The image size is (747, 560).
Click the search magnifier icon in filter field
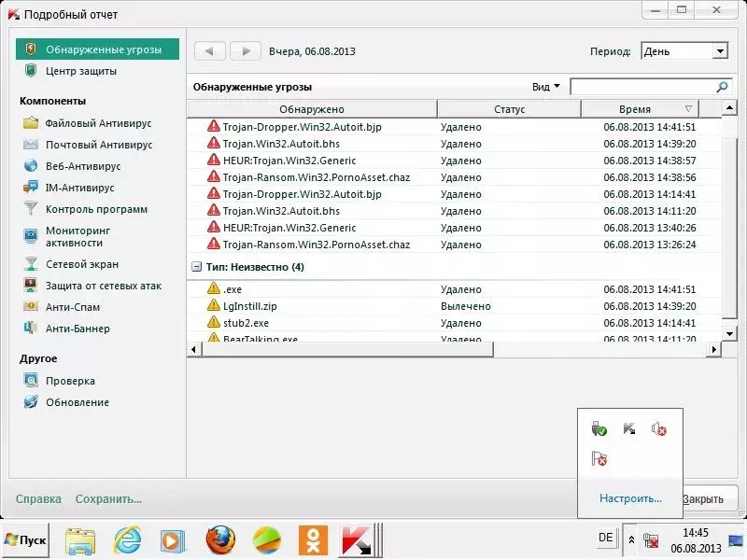coord(722,87)
